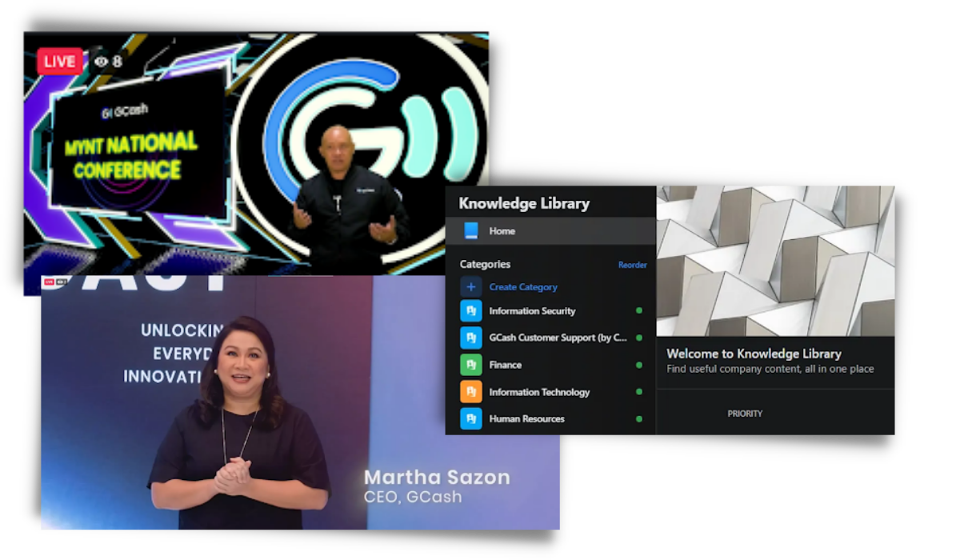Click the green status dot beside Finance
The width and height of the screenshot is (960, 560).
[639, 365]
